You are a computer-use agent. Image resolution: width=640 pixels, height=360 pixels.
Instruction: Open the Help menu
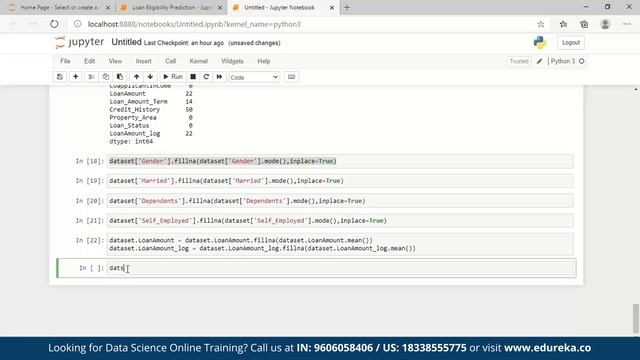coord(264,61)
